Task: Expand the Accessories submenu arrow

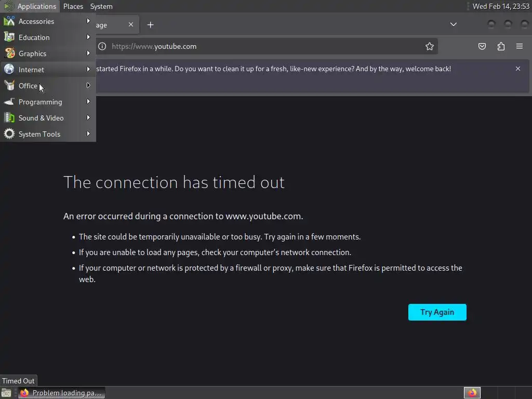Action: pos(88,21)
